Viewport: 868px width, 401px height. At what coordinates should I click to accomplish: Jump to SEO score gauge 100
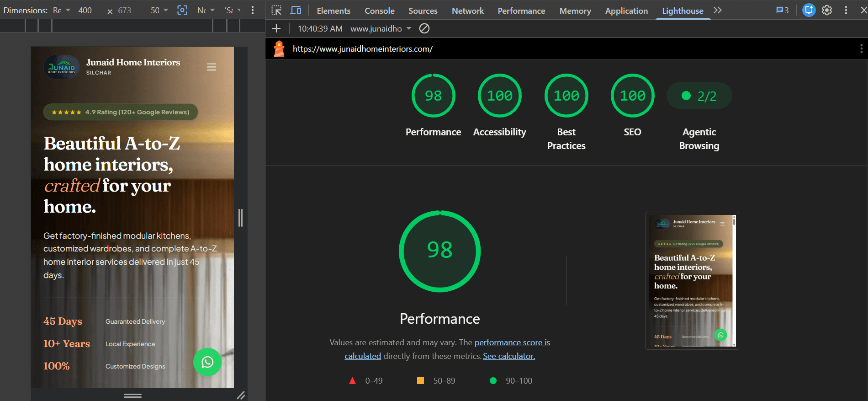tap(632, 96)
